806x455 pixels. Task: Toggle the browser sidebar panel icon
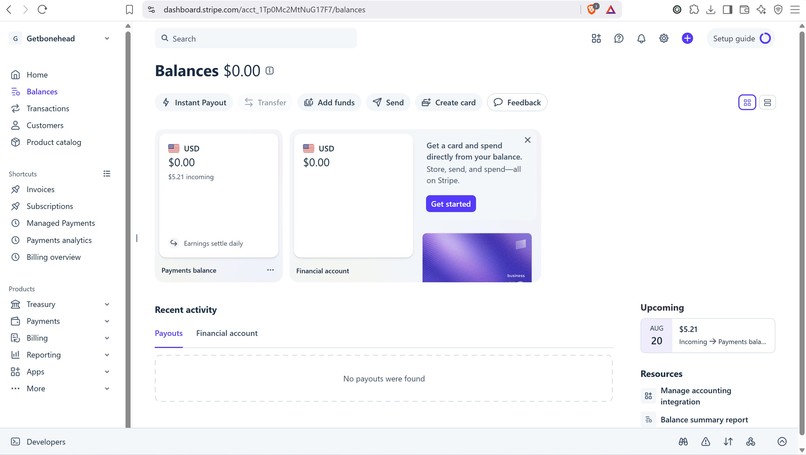(727, 9)
